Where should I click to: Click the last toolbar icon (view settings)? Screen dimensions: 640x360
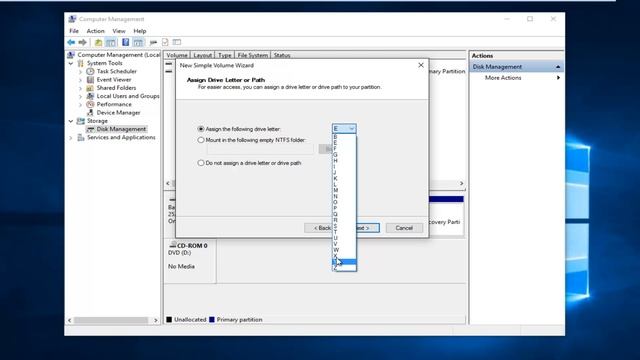177,42
